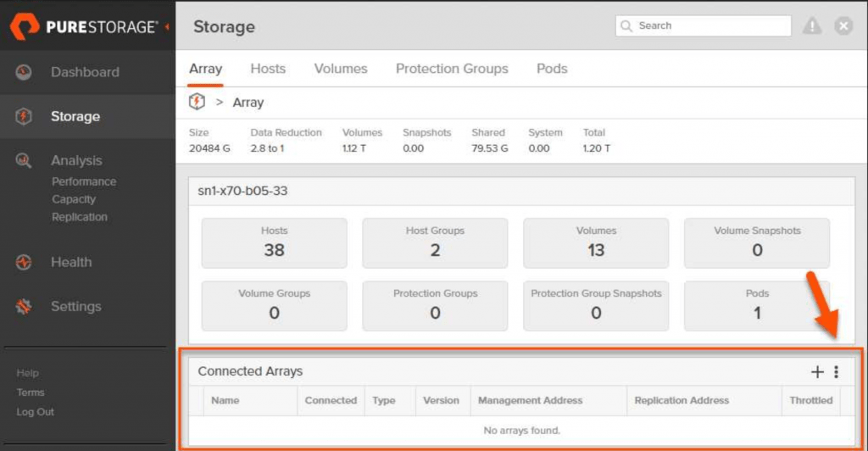Switch to the Hosts tab
The height and width of the screenshot is (451, 868).
(x=268, y=69)
